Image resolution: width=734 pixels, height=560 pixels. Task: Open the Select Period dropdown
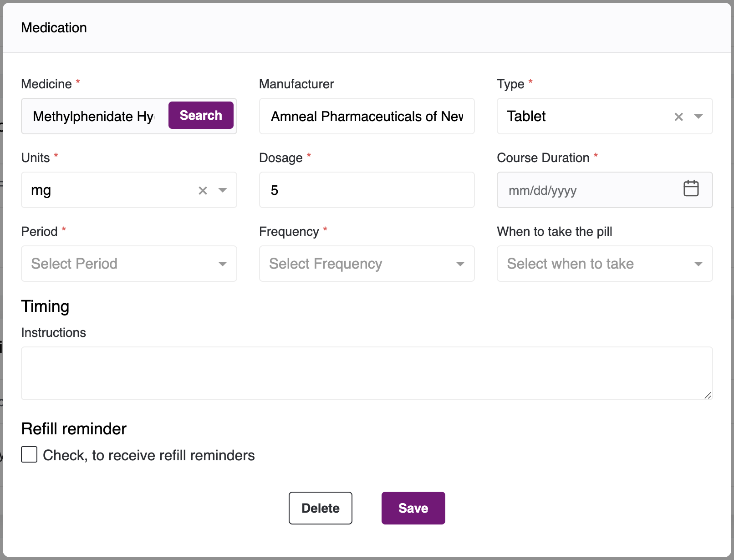(x=129, y=264)
